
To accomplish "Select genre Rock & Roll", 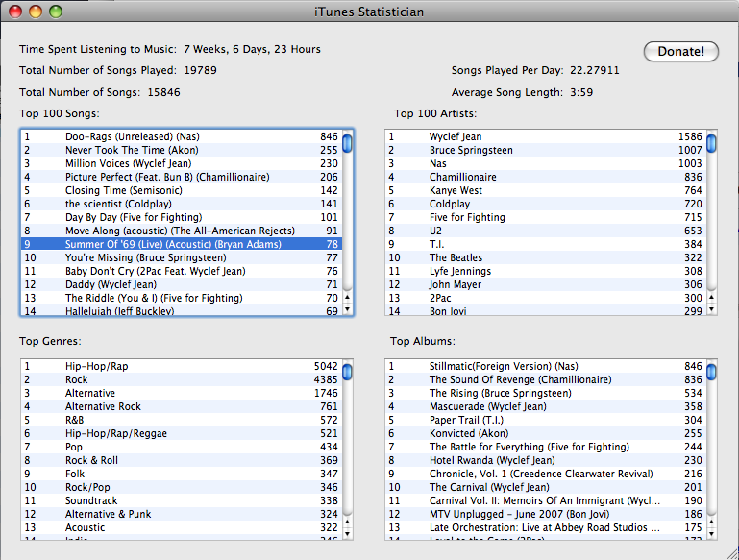I will [x=182, y=460].
